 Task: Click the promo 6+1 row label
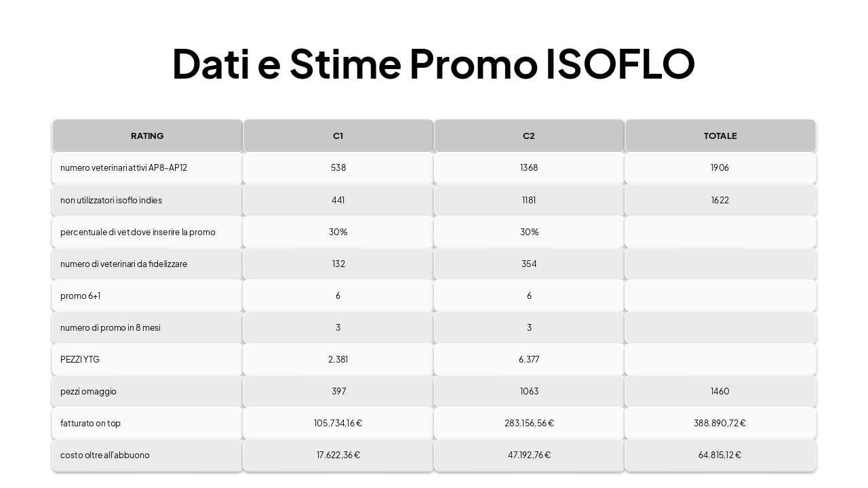click(x=81, y=296)
